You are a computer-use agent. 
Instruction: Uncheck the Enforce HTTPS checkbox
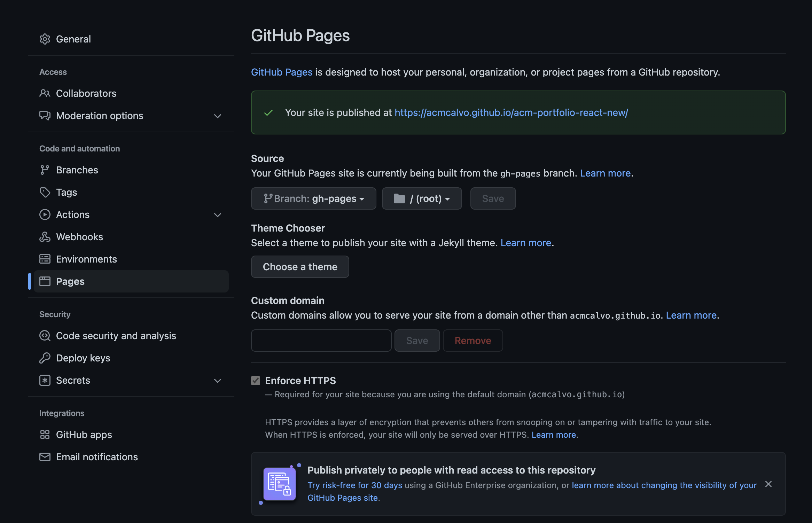click(x=256, y=381)
